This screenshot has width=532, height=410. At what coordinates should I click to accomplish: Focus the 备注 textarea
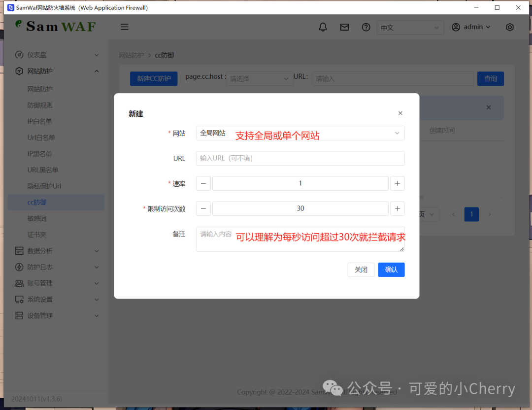click(x=300, y=239)
